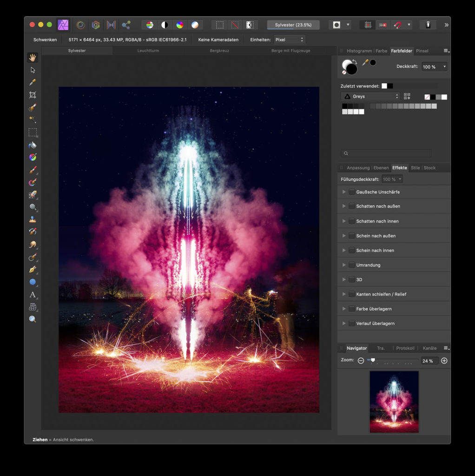Select the Gradient tool

pyautogui.click(x=33, y=157)
